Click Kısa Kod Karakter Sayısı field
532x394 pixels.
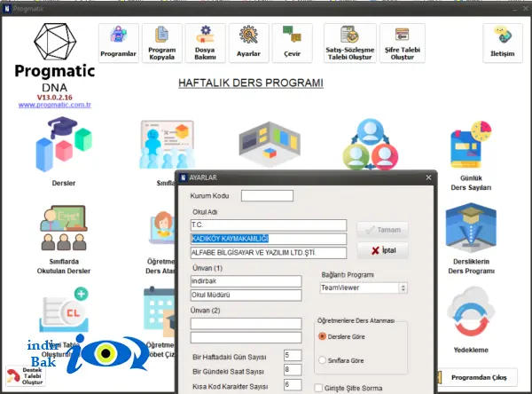[293, 385]
